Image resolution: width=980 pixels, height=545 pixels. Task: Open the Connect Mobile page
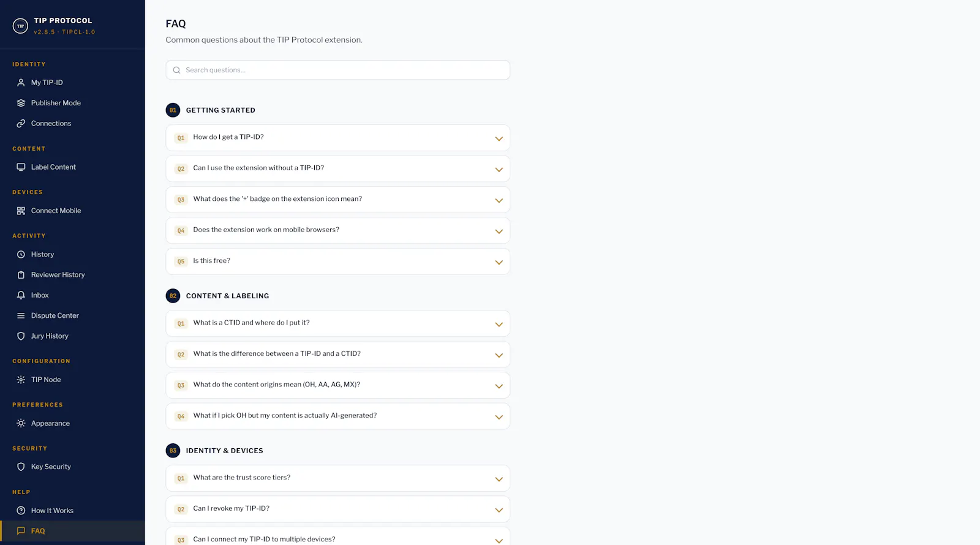point(72,211)
